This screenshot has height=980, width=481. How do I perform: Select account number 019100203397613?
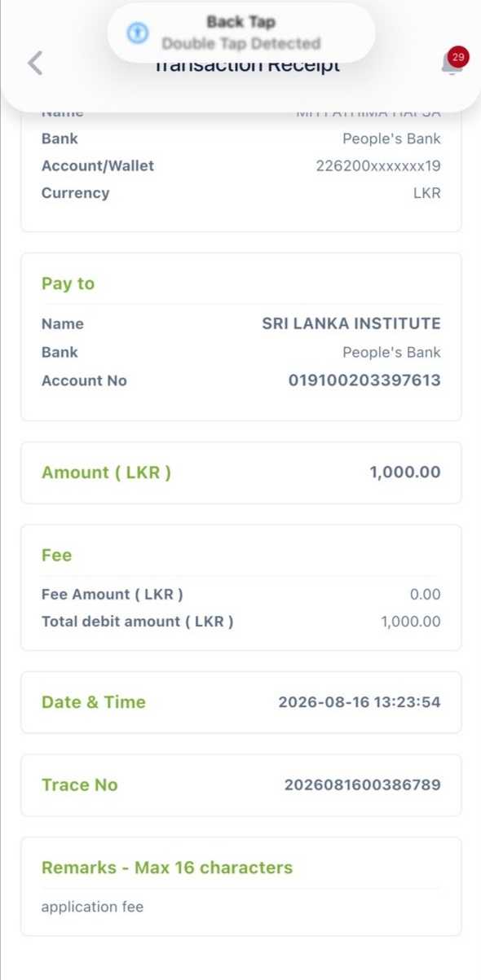tap(364, 380)
